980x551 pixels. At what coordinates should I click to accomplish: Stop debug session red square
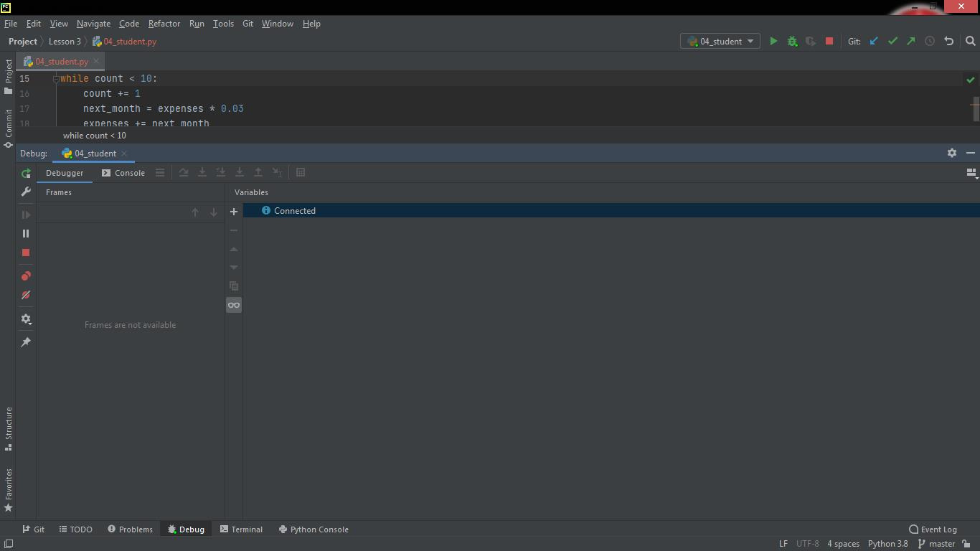26,253
